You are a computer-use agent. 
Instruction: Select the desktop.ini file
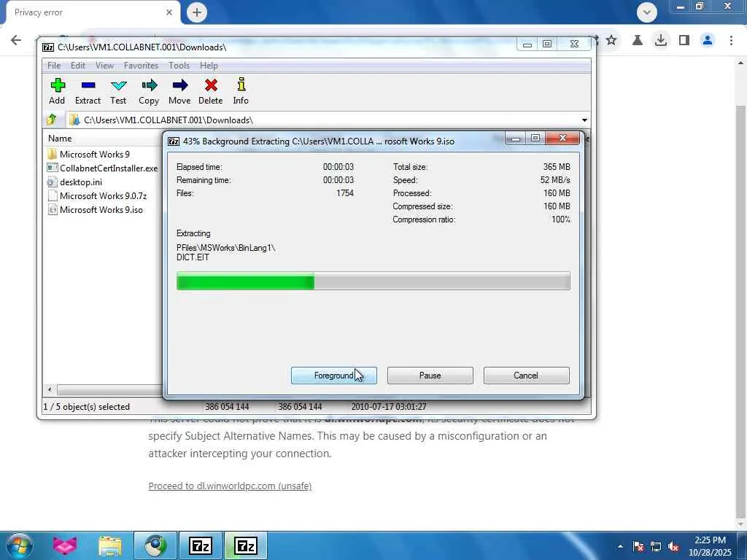pyautogui.click(x=75, y=182)
